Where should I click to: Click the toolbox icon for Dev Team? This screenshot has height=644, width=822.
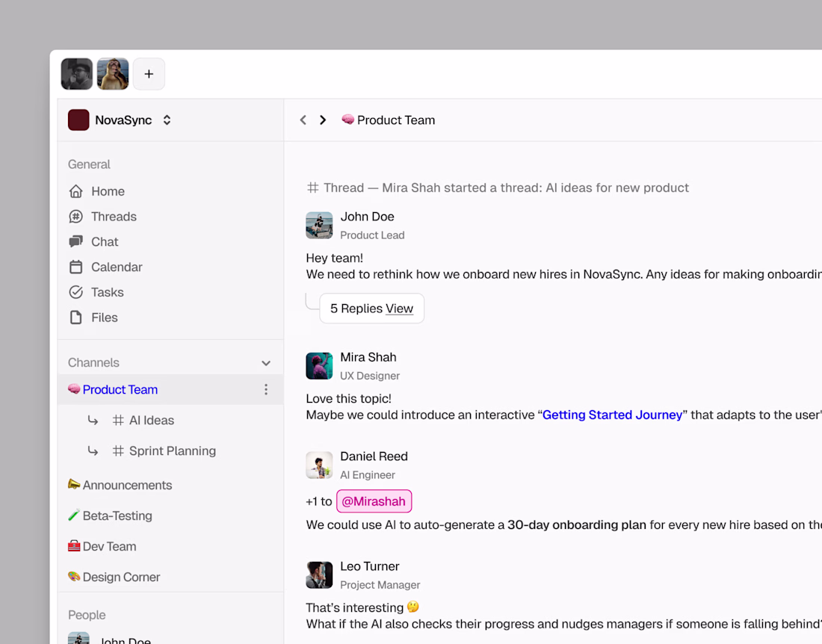coord(74,546)
